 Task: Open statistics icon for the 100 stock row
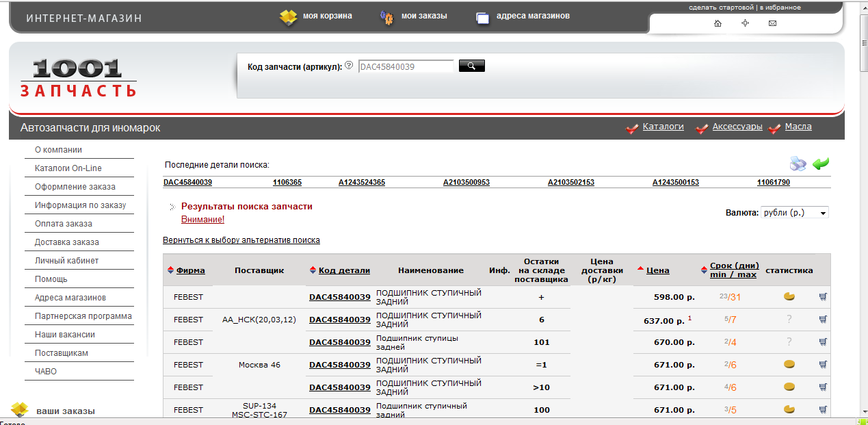[789, 410]
